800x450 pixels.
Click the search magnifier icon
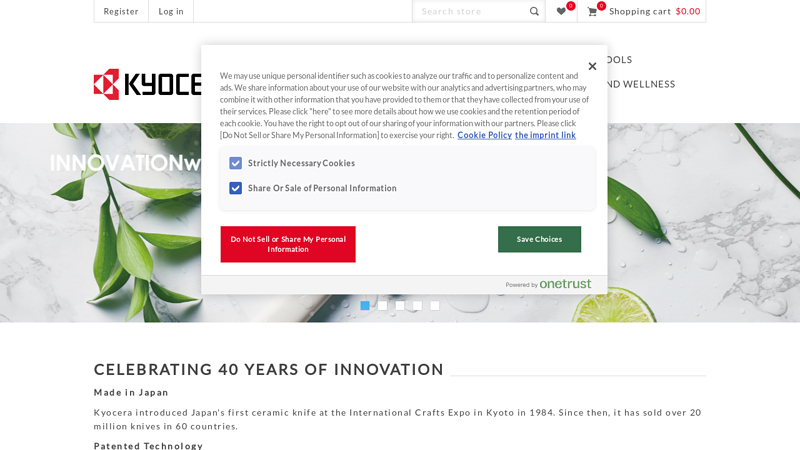tap(534, 11)
